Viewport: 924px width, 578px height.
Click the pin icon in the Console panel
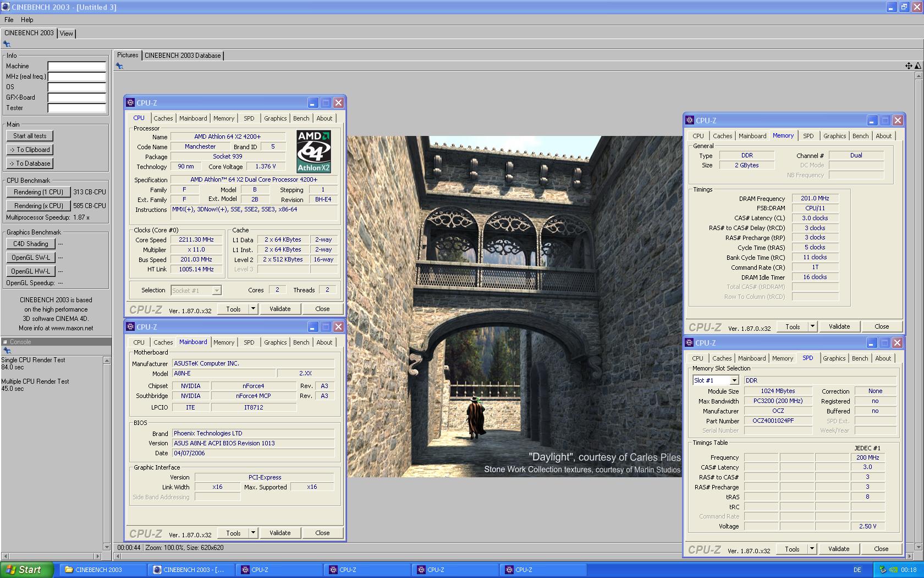[x=7, y=351]
